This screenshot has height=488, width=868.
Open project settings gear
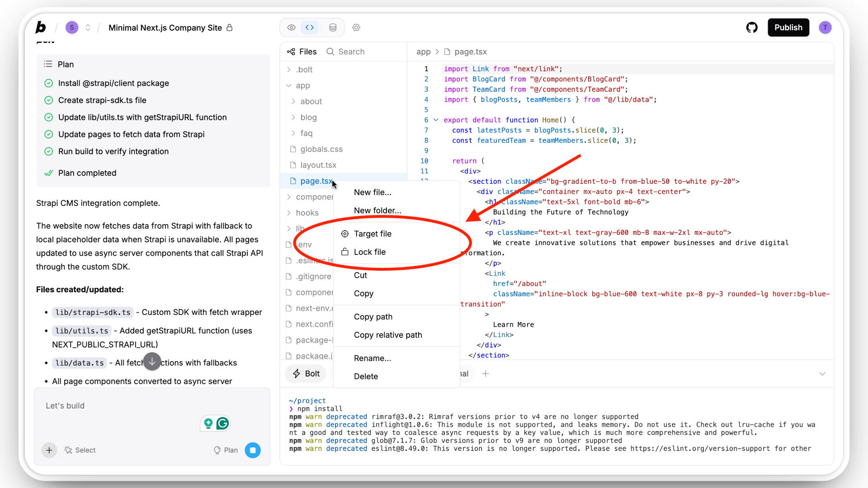356,28
